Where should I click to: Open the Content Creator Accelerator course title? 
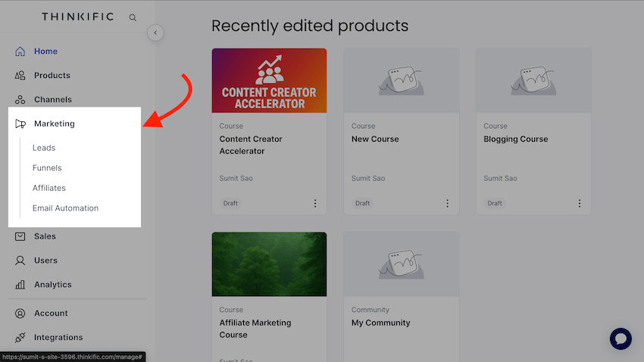(251, 145)
